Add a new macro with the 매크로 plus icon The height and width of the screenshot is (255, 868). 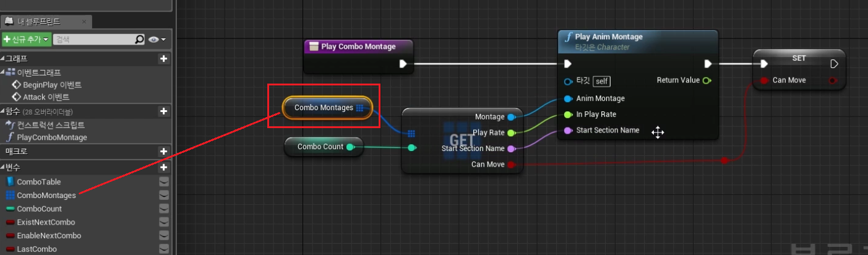164,152
